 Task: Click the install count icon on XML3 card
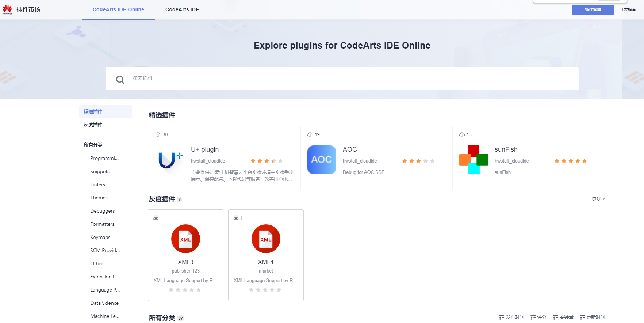(156, 218)
